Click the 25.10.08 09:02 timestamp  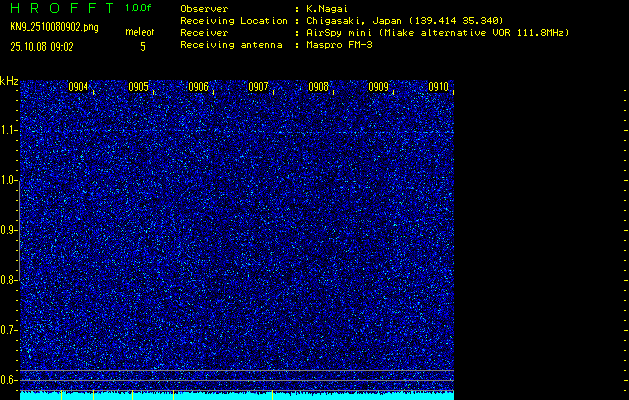pyautogui.click(x=44, y=46)
